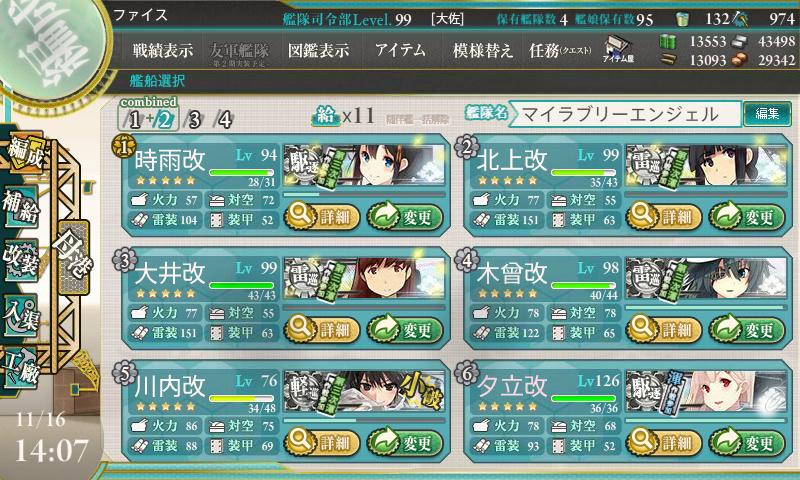
Task: Click 編集 edit fleet name button
Action: [767, 113]
